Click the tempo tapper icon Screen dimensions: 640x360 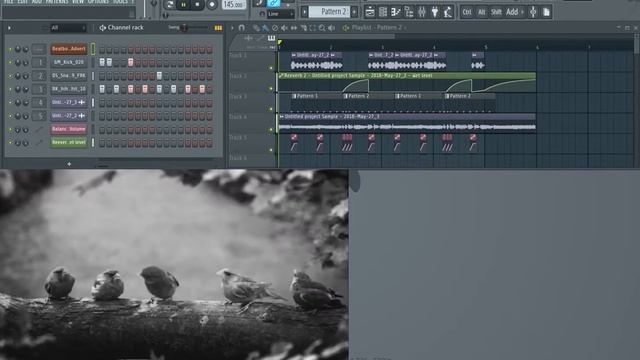pyautogui.click(x=448, y=12)
